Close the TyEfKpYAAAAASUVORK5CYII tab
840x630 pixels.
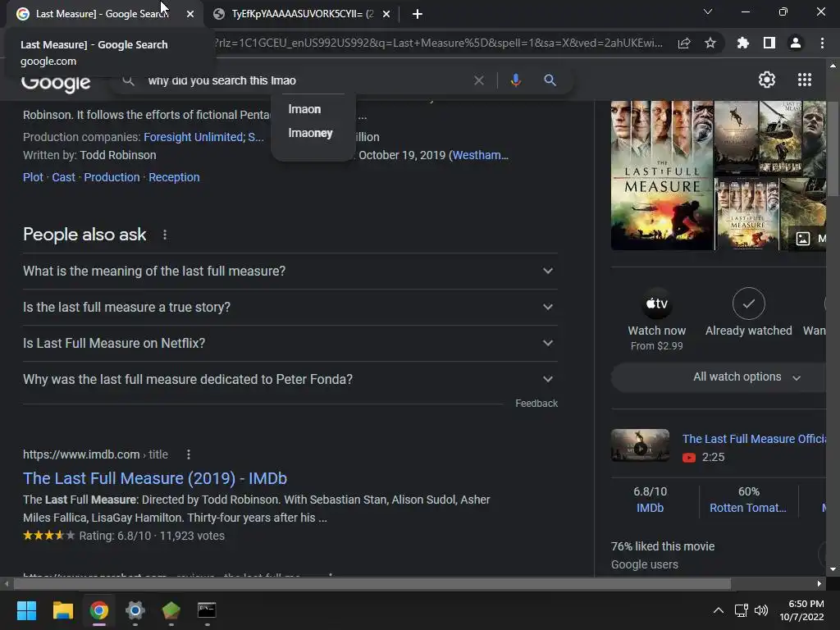(x=386, y=14)
